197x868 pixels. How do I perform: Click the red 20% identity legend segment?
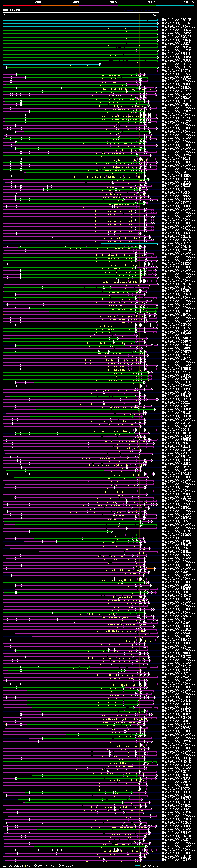click(22, 6)
